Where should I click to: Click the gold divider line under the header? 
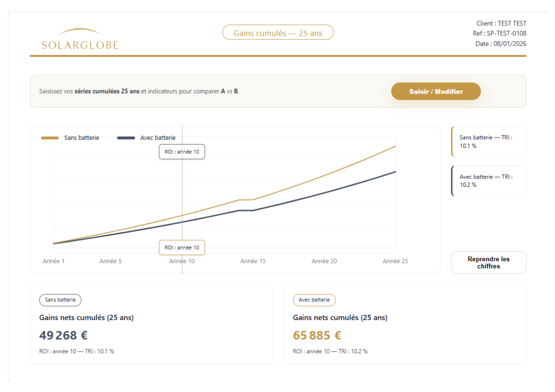coord(277,56)
